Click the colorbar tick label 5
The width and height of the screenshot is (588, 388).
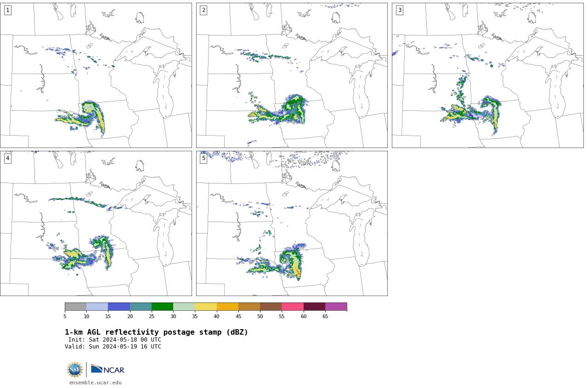[65, 316]
